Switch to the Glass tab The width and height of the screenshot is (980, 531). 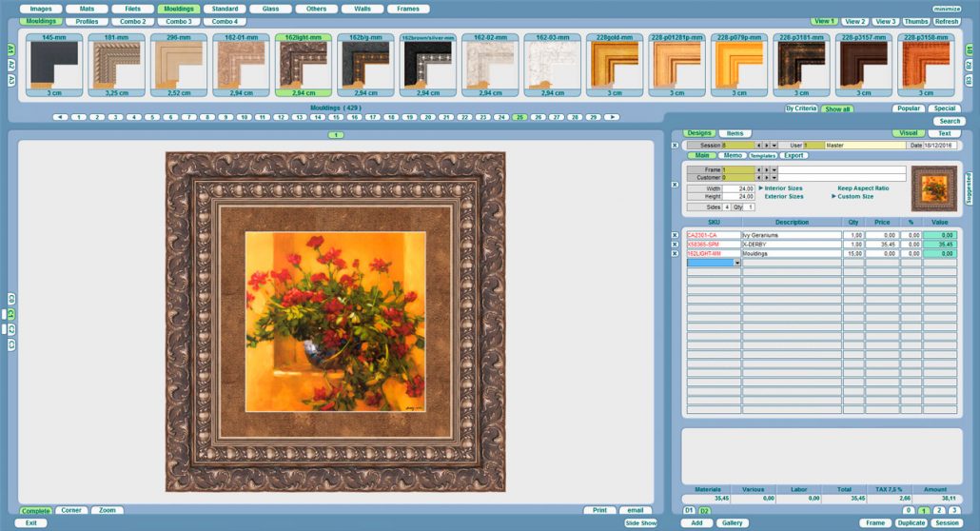[270, 9]
